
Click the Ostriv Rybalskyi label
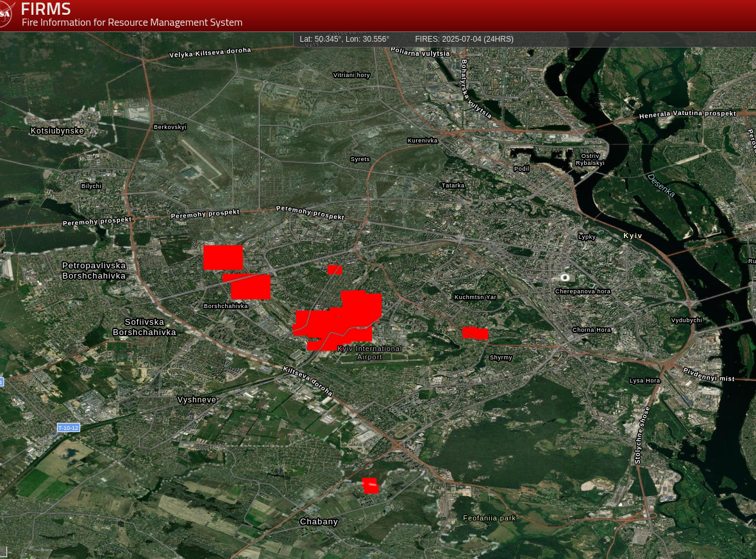590,159
